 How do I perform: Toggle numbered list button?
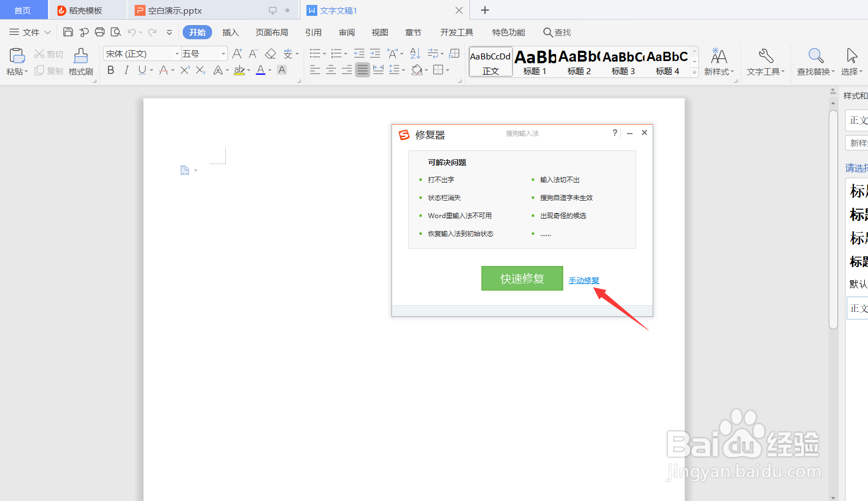click(336, 53)
